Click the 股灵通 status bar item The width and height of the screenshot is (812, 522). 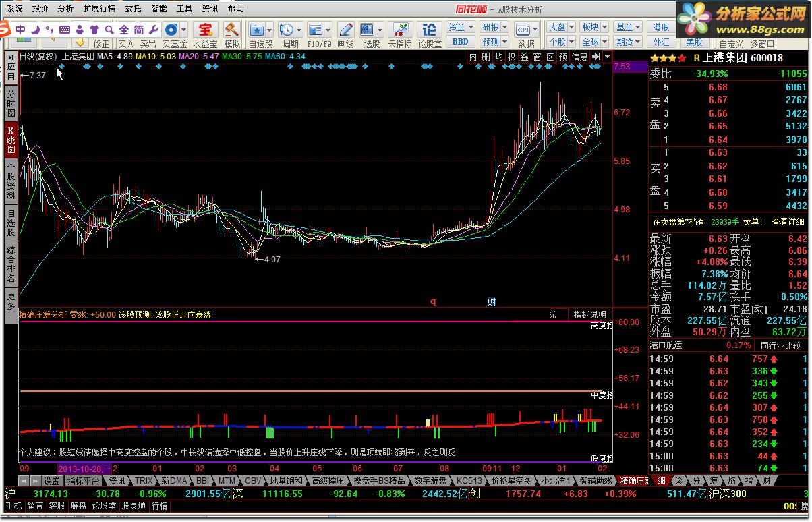[134, 505]
